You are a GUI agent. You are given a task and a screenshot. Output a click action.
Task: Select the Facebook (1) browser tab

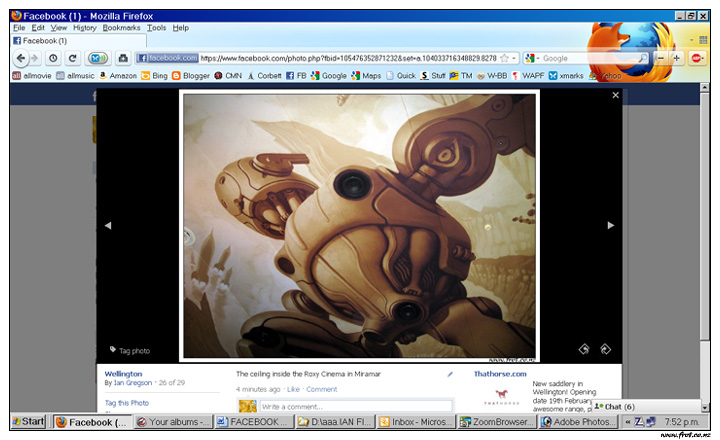click(x=78, y=40)
